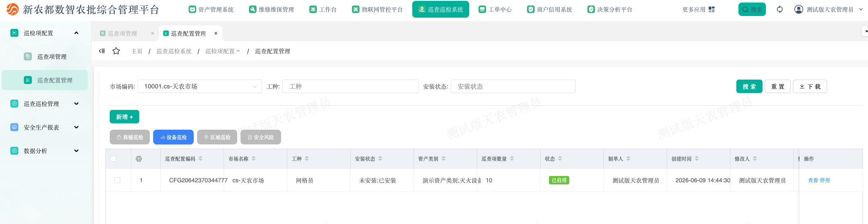The height and width of the screenshot is (224, 868).
Task: Click 停用 to disable the configuration
Action: pyautogui.click(x=825, y=180)
